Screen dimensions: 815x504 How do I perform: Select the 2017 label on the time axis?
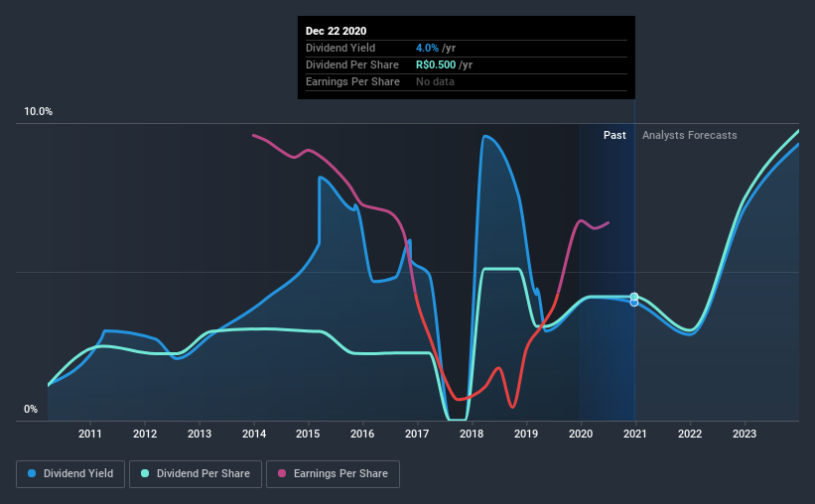click(x=417, y=434)
